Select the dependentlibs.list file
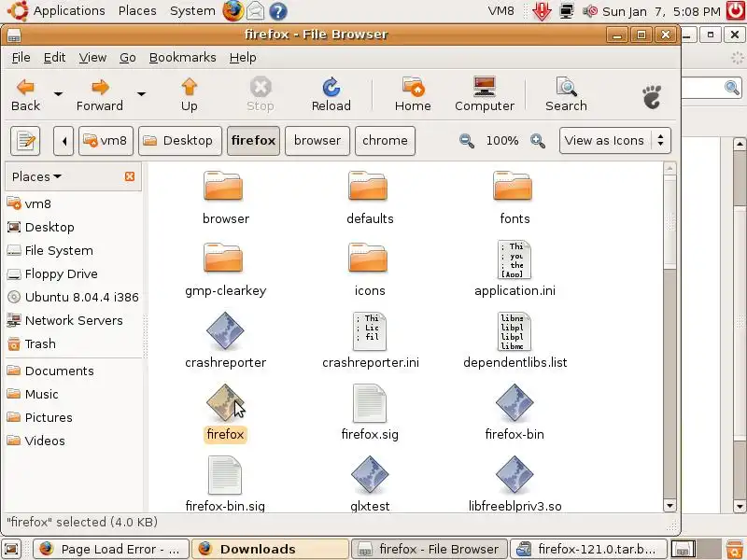Screen dimensions: 747x560 [514, 331]
